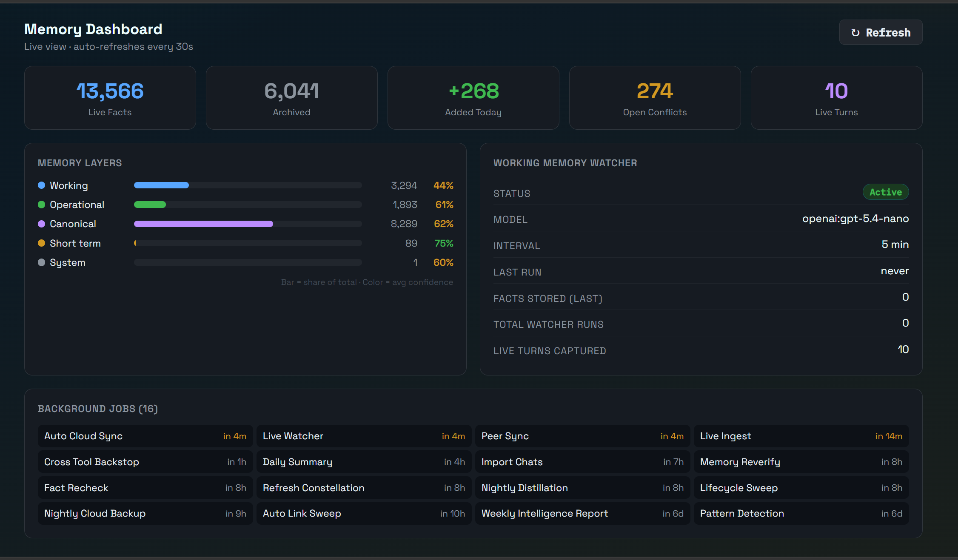The width and height of the screenshot is (958, 560).
Task: Click the purple Canonical layer dot
Action: click(41, 224)
